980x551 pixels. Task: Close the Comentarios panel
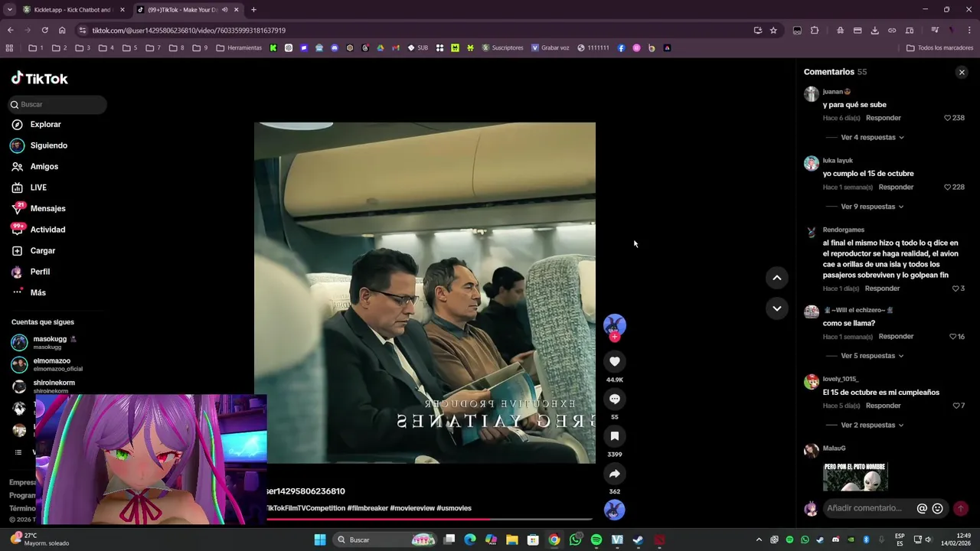pyautogui.click(x=962, y=72)
